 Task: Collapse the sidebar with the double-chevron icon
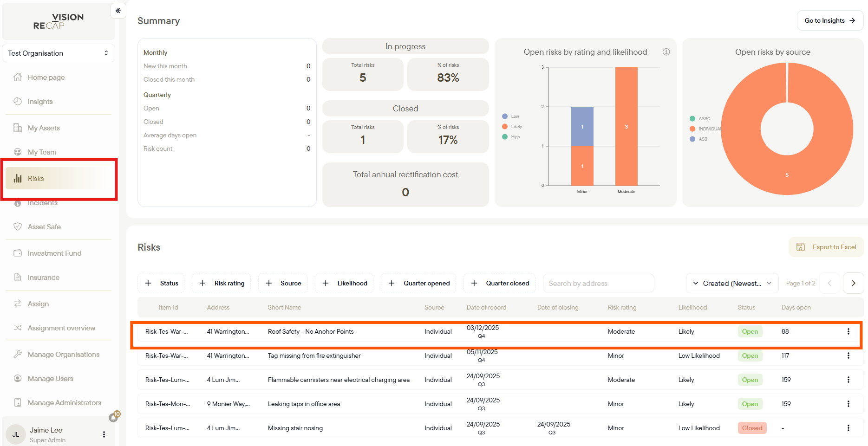pyautogui.click(x=118, y=11)
